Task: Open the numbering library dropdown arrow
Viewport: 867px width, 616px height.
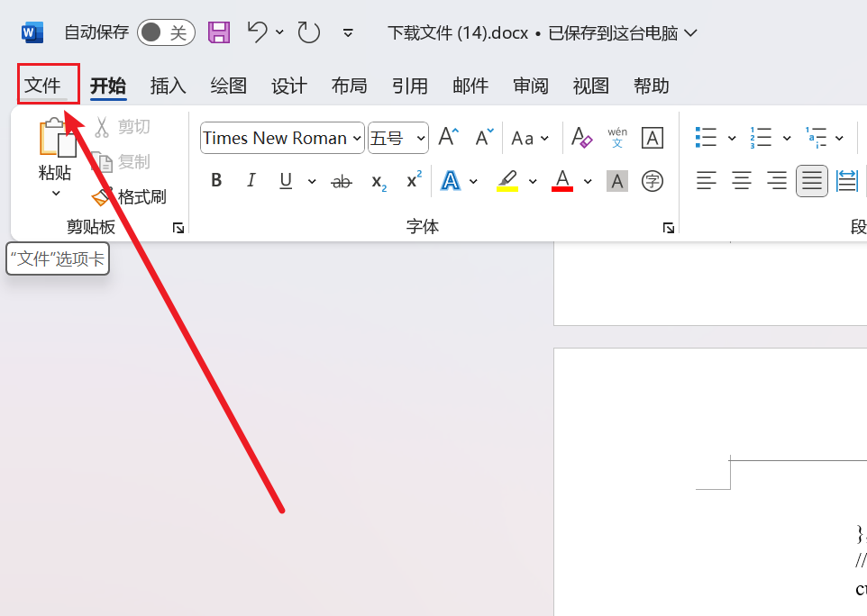Action: 786,138
